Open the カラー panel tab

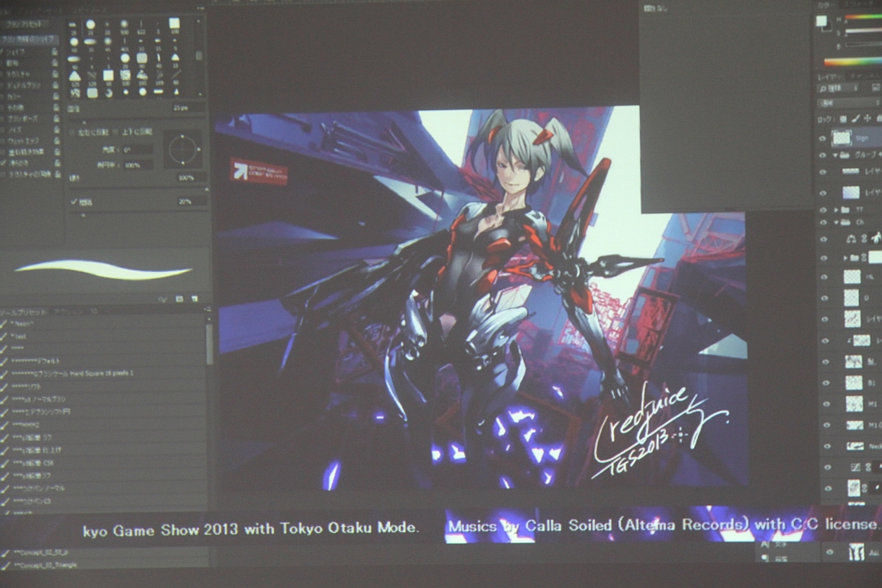click(826, 5)
